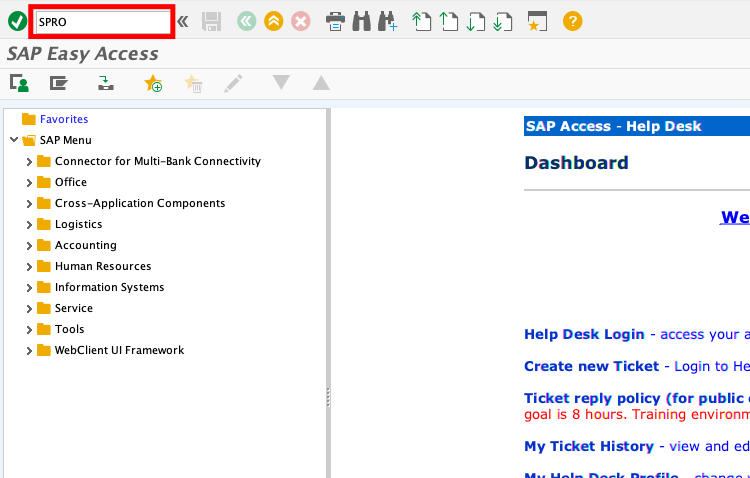The image size is (750, 478).
Task: Click the SPRO transaction command field
Action: 103,22
